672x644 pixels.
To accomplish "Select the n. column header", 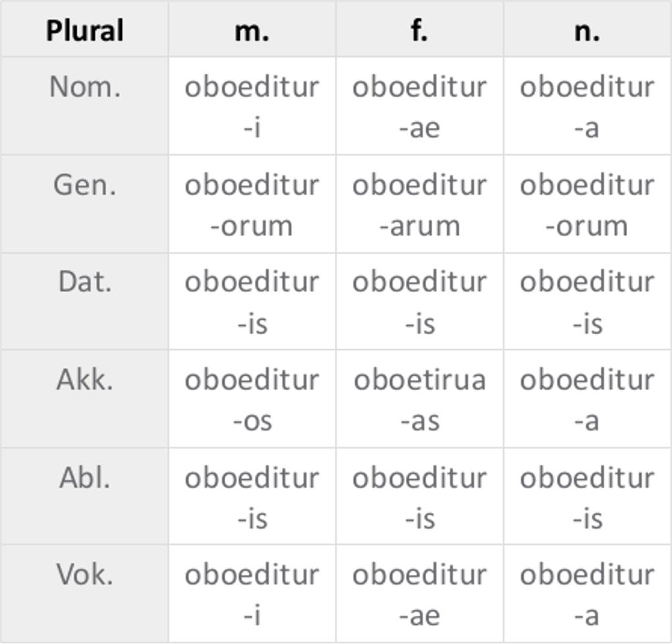I will pos(587,30).
